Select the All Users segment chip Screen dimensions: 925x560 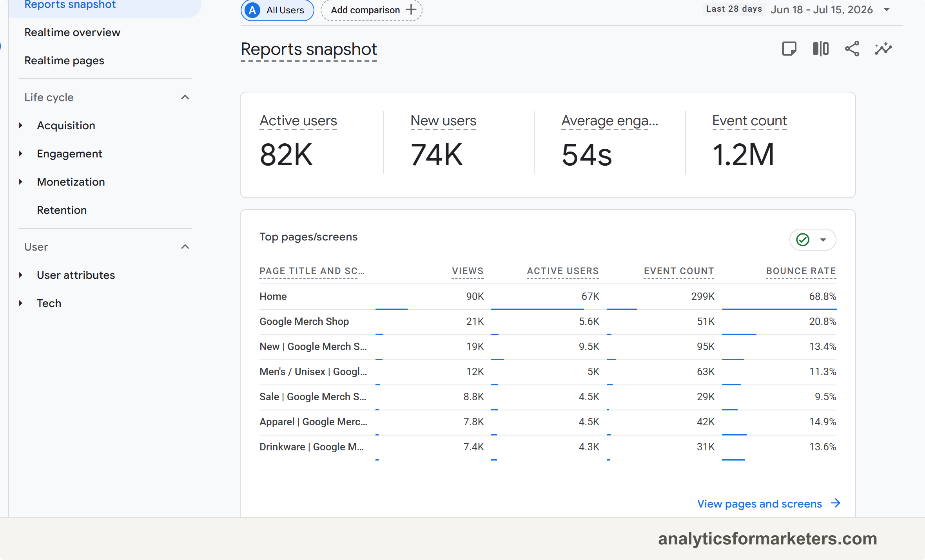(x=277, y=10)
